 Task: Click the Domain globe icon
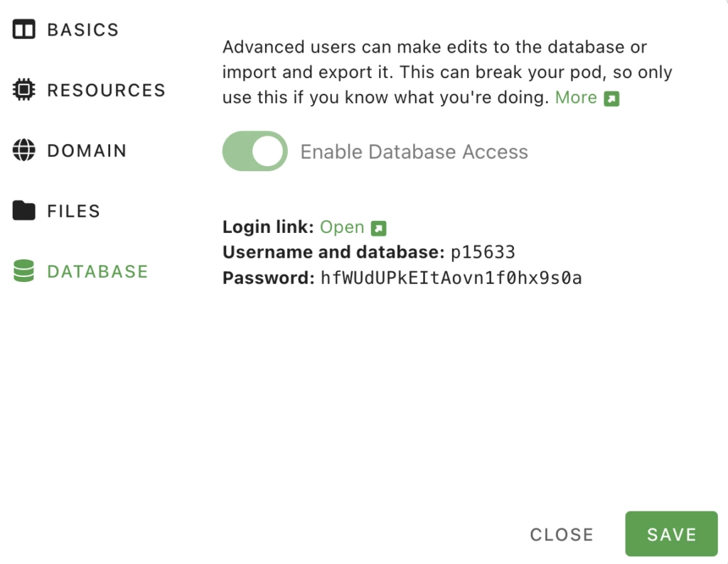24,151
